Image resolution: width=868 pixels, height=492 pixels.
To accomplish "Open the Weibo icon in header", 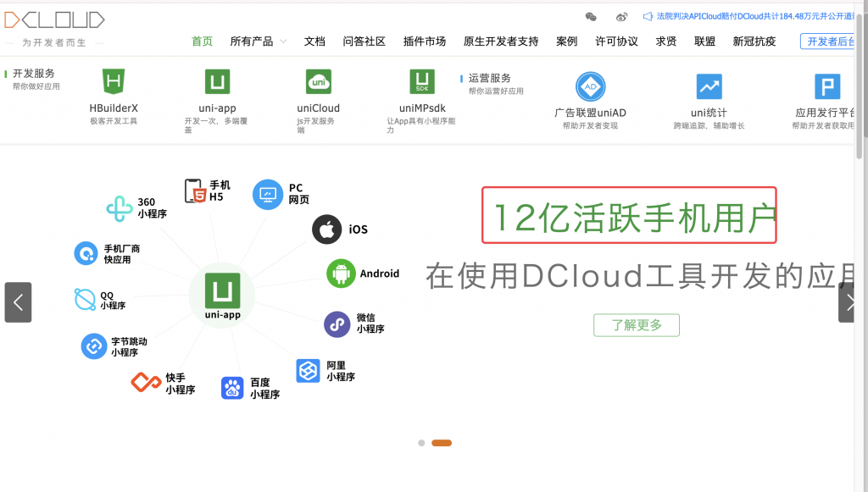I will point(621,17).
